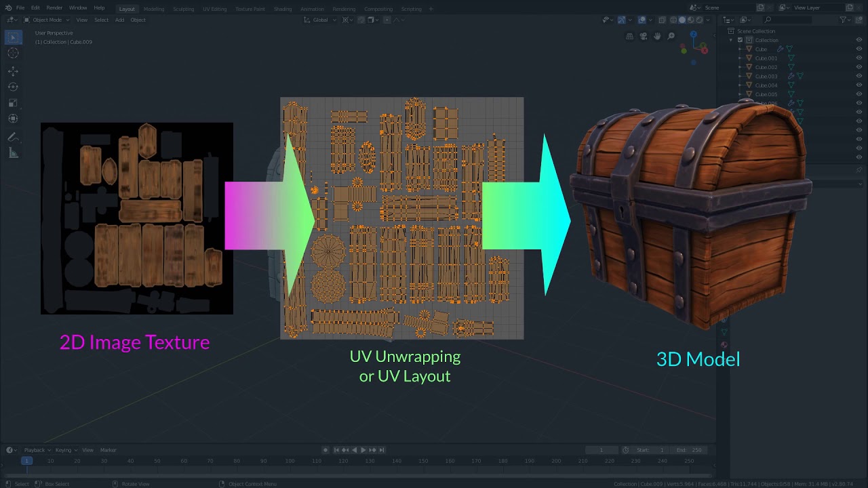Click the play animation button
The height and width of the screenshot is (488, 868).
(x=363, y=450)
